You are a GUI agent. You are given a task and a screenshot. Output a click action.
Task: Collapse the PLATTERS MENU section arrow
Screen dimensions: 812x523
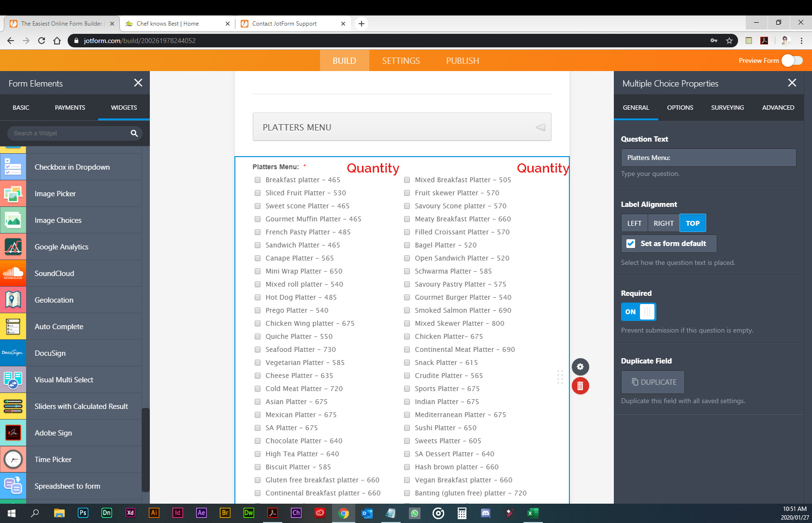(x=540, y=127)
